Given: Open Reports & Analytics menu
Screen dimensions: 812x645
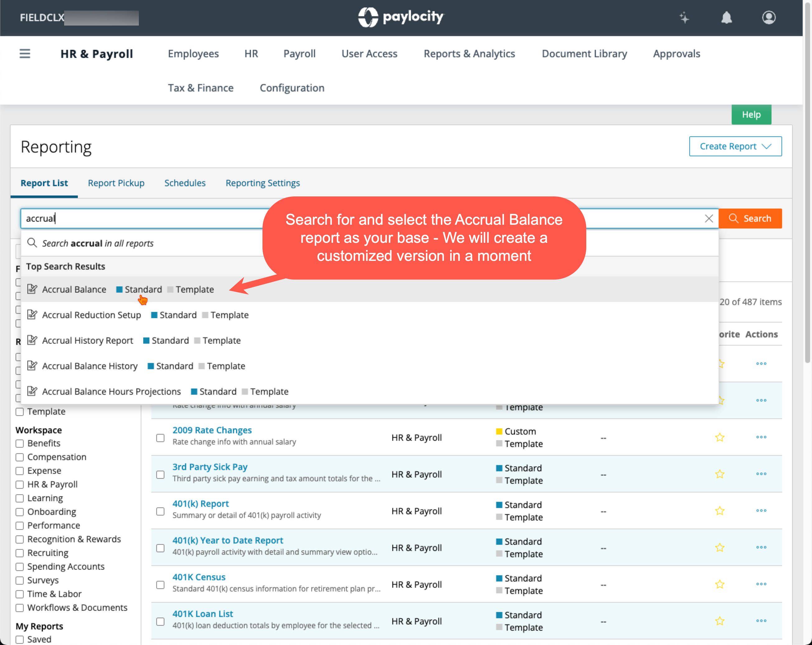Looking at the screenshot, I should pos(469,54).
